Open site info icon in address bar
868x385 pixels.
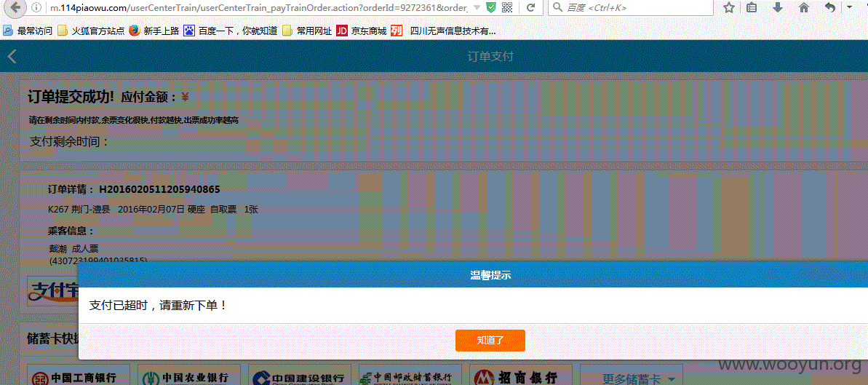coord(36,8)
